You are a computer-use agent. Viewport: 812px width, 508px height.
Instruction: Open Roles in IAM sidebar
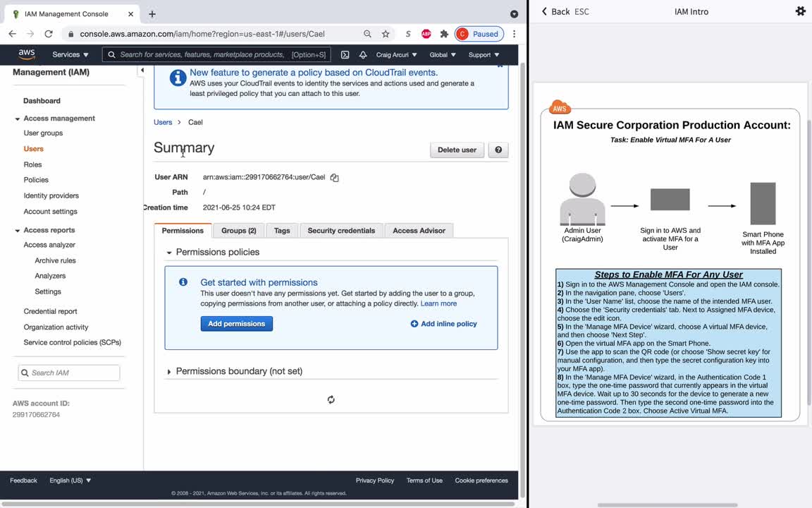click(32, 164)
